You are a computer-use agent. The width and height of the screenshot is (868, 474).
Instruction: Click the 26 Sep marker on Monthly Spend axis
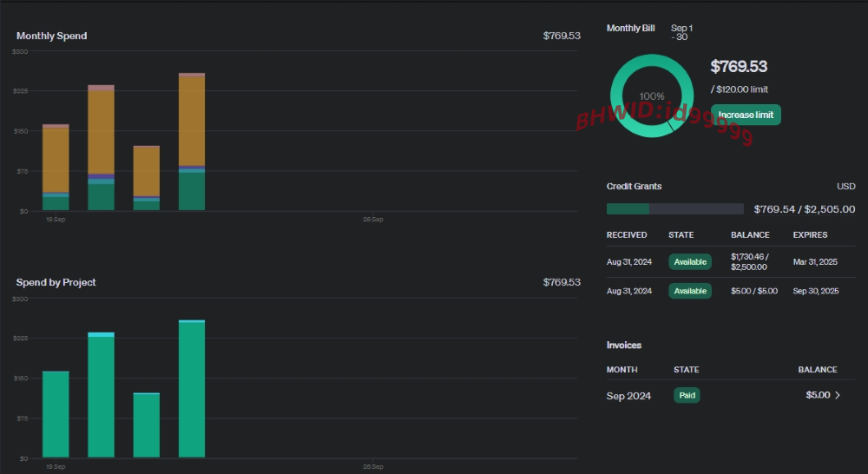coord(373,220)
